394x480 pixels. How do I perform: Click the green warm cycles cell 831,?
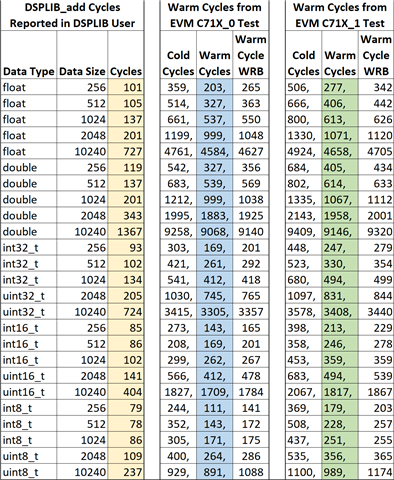[340, 296]
